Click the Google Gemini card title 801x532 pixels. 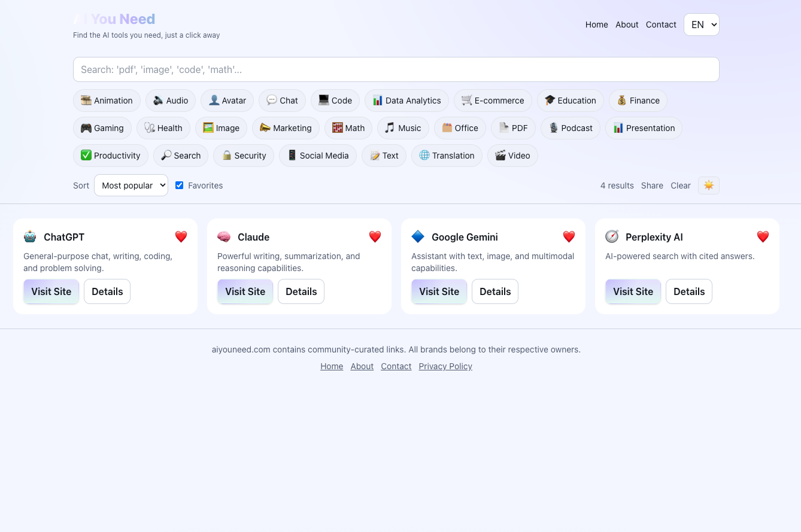tap(465, 237)
